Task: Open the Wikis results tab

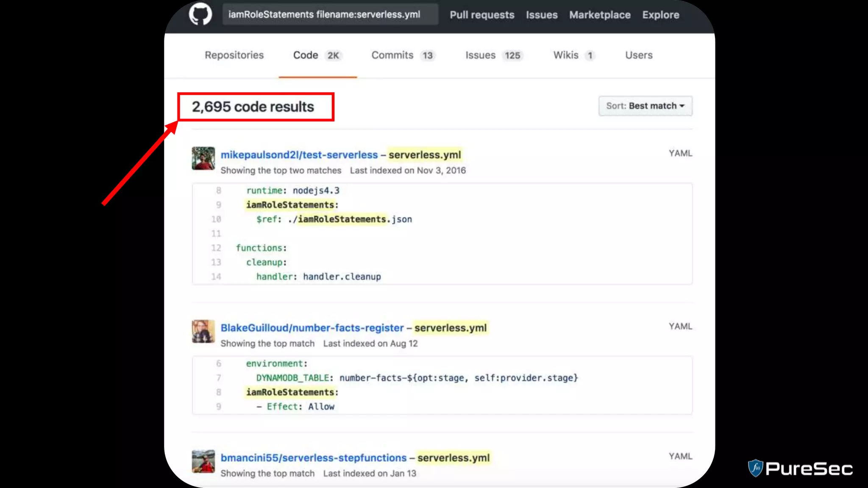Action: [x=574, y=55]
